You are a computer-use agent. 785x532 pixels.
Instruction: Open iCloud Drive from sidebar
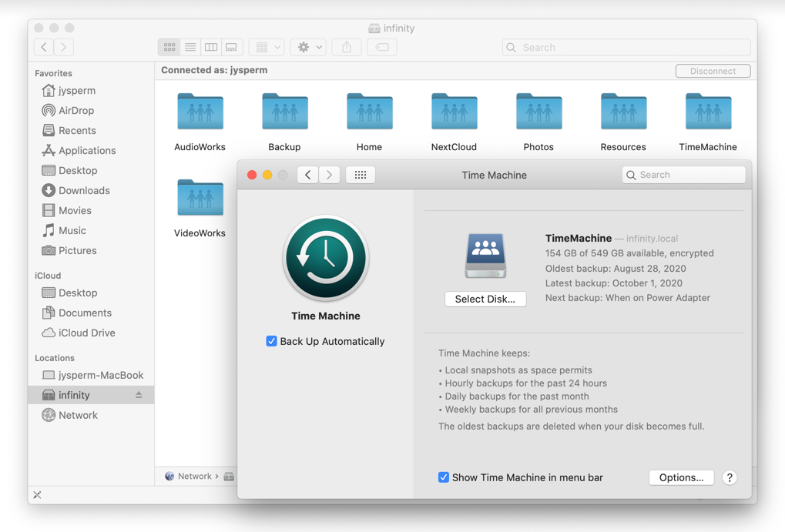86,333
